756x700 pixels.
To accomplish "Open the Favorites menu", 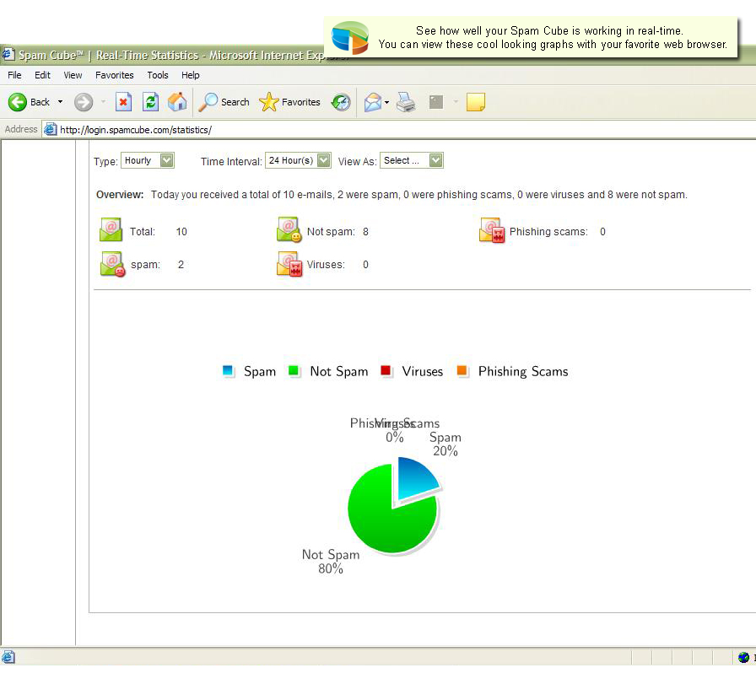I will click(114, 75).
